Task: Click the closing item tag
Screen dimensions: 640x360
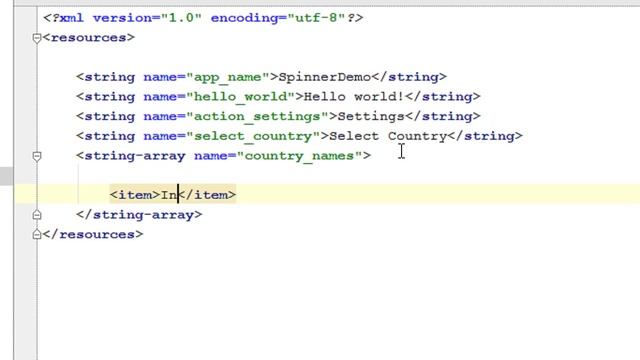Action: [207, 195]
